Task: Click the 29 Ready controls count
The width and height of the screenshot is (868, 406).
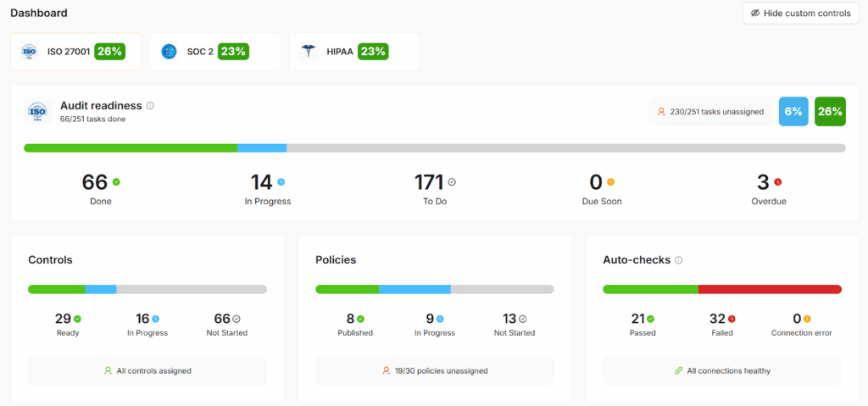Action: [63, 319]
